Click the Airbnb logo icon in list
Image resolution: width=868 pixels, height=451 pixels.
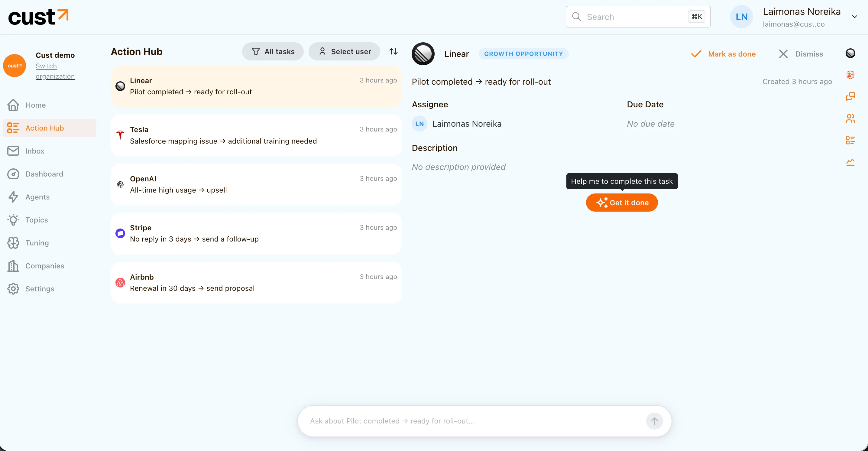click(120, 282)
